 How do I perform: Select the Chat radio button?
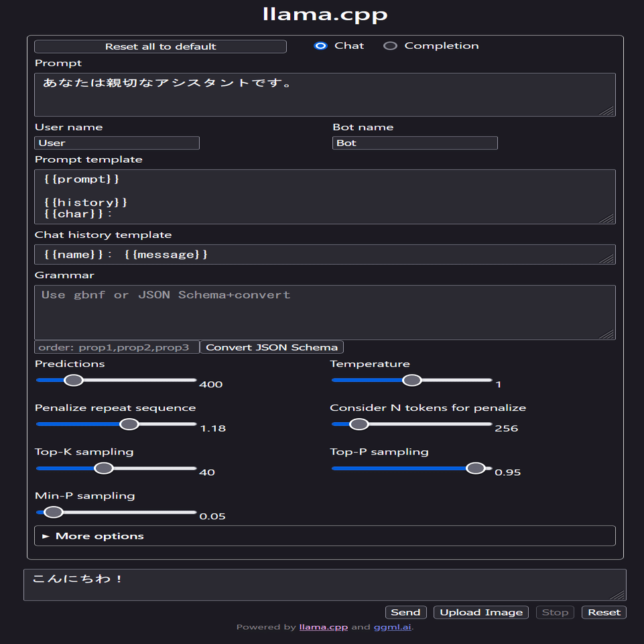[x=320, y=46]
